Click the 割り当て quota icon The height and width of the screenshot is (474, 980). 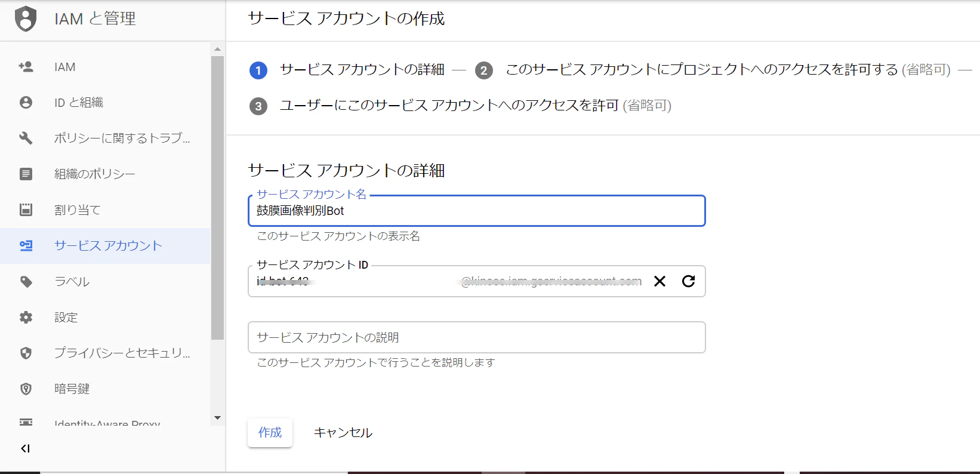(x=26, y=210)
